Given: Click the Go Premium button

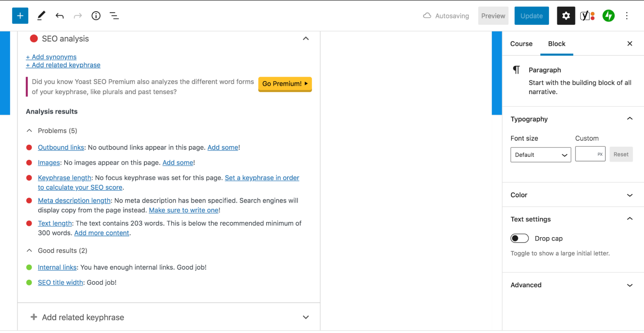Looking at the screenshot, I should [x=284, y=84].
